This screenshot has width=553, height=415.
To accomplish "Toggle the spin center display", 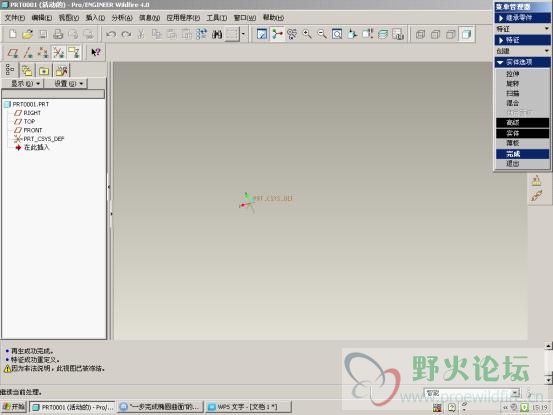I will pos(277,34).
